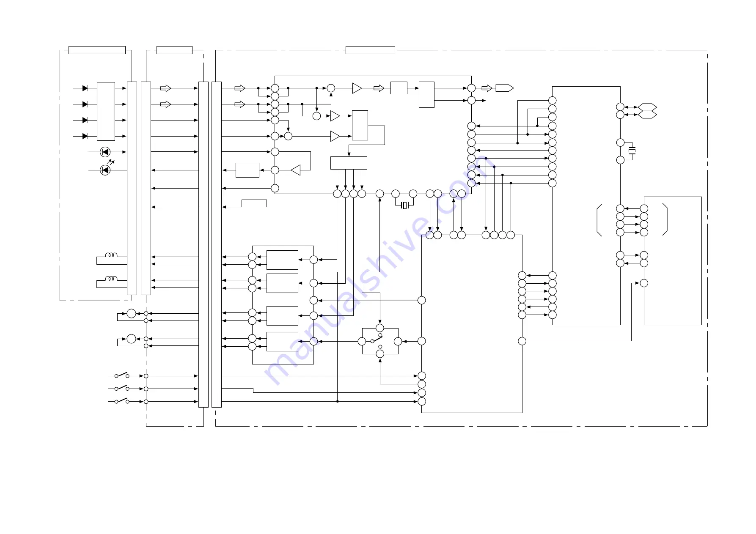Click the tall block fed by four diodes
Screen dimensions: 756x534
(106, 111)
